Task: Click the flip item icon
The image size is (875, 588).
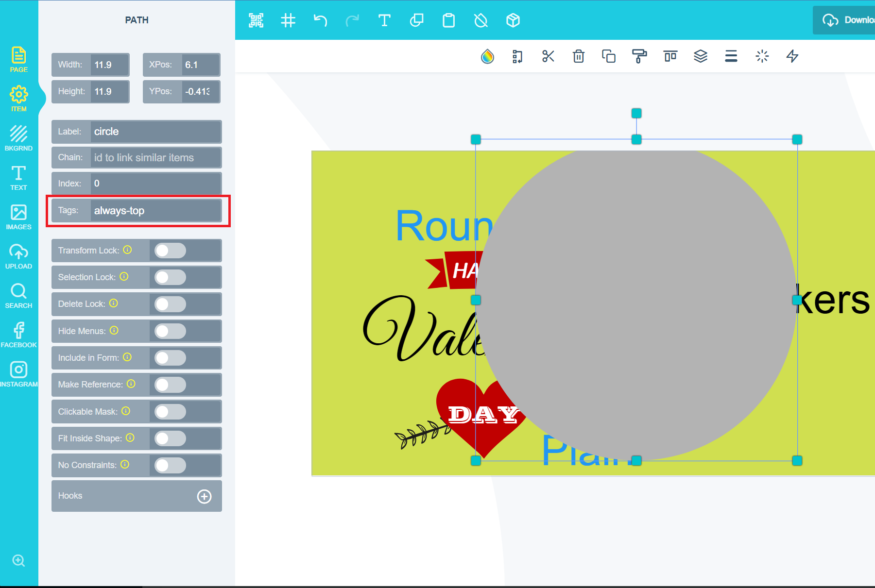Action: (x=517, y=56)
